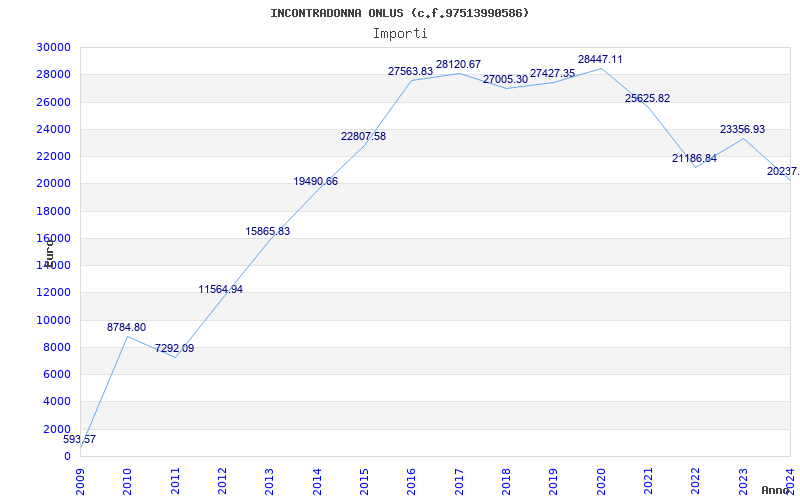Click the 11564.94 data value

[220, 290]
